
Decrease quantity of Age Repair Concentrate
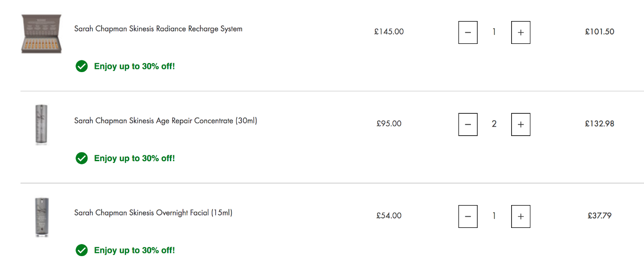pyautogui.click(x=468, y=124)
